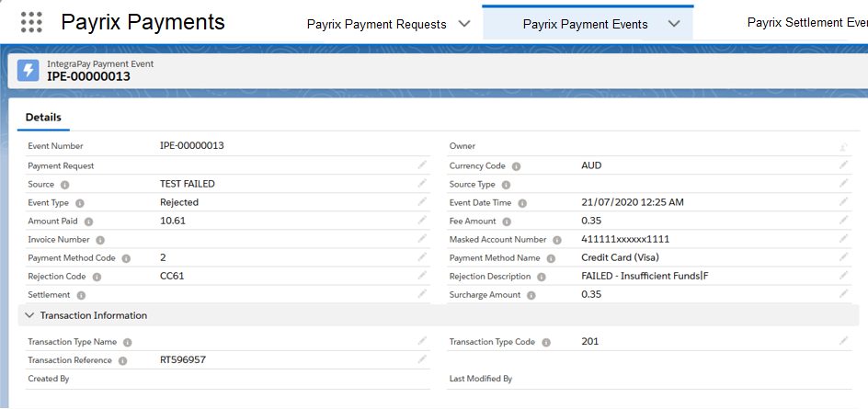868x409 pixels.
Task: Open Payrix Payment Events tab dropdown
Action: (674, 24)
